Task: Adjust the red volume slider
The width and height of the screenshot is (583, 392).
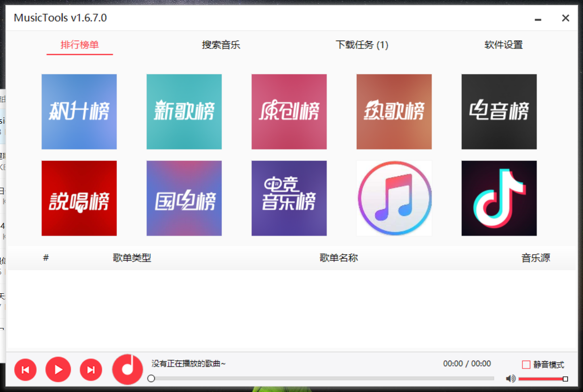Action: [543, 379]
